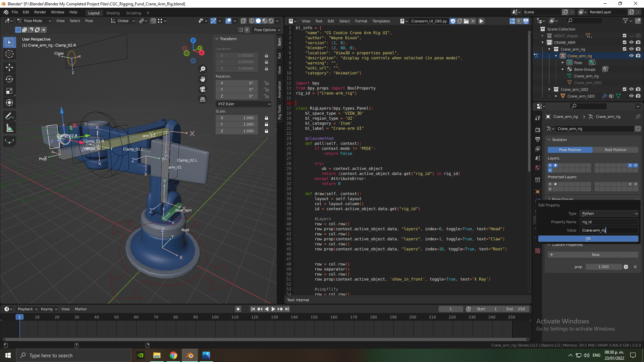Switch armature to Rest Position
Viewport: 644px width, 362px height.
pos(616,150)
